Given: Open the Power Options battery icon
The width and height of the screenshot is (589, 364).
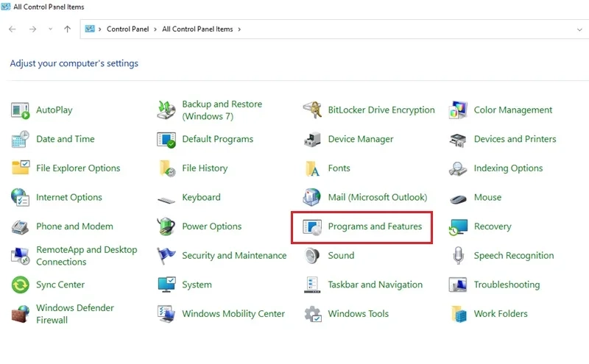Looking at the screenshot, I should [166, 226].
